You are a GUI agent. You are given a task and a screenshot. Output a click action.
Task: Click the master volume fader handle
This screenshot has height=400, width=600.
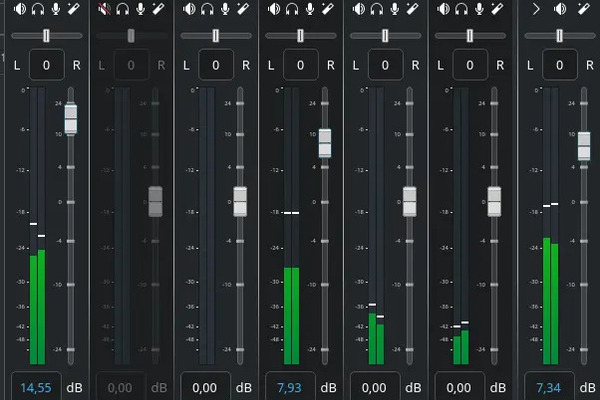click(584, 146)
